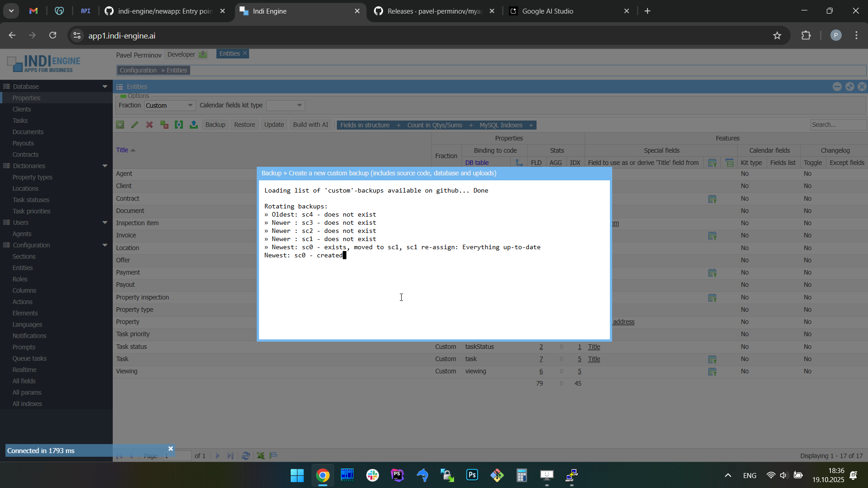Bookmark this page with the star icon
Viewport: 868px width, 488px height.
pyautogui.click(x=777, y=36)
